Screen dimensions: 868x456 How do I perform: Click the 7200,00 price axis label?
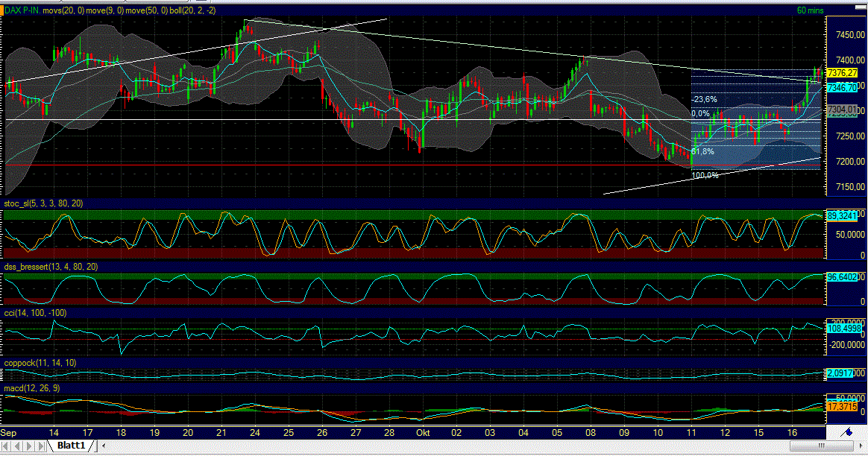pyautogui.click(x=850, y=162)
